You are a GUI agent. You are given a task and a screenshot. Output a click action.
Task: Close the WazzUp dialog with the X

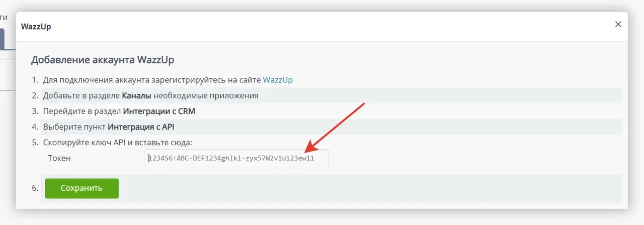point(618,24)
